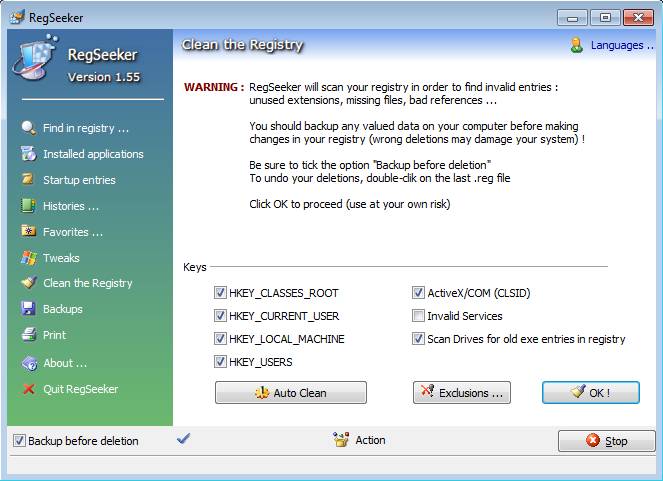
Task: Toggle the HKEY_USERS checkbox
Action: 220,362
